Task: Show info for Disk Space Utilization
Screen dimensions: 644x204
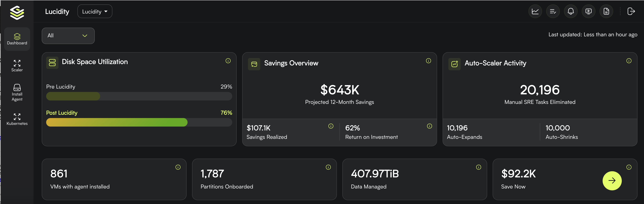Action: (228, 61)
